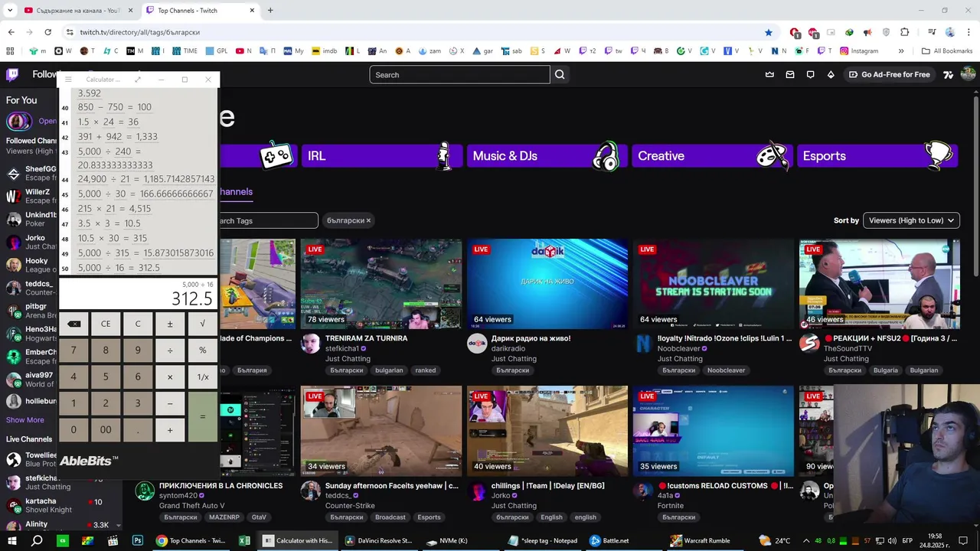This screenshot has height=551, width=980.
Task: Select history line 215 × 21 = 4,515
Action: (x=114, y=209)
